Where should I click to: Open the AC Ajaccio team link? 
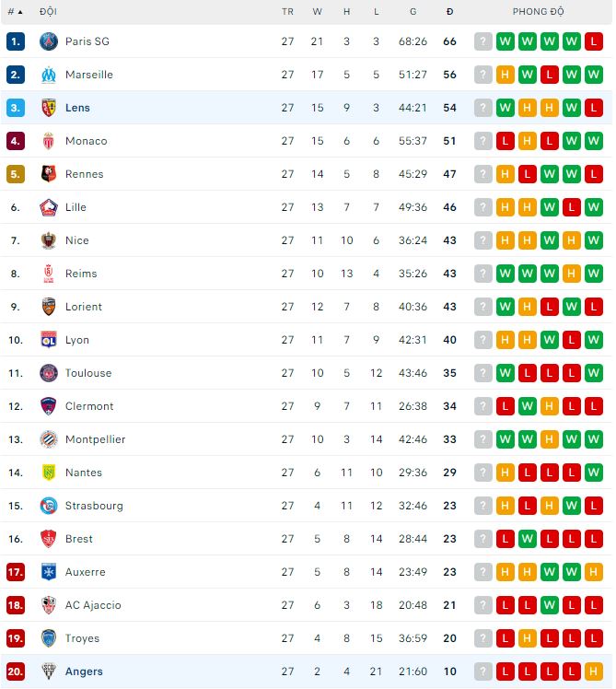click(93, 605)
